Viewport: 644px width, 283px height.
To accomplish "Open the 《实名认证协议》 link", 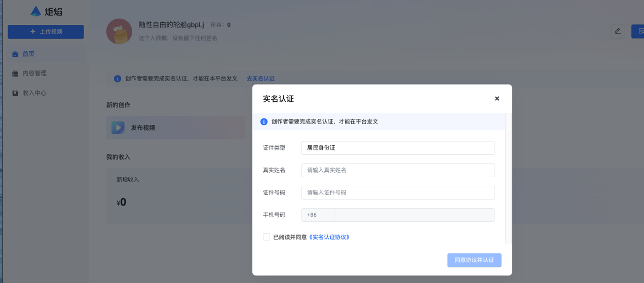I will click(329, 237).
